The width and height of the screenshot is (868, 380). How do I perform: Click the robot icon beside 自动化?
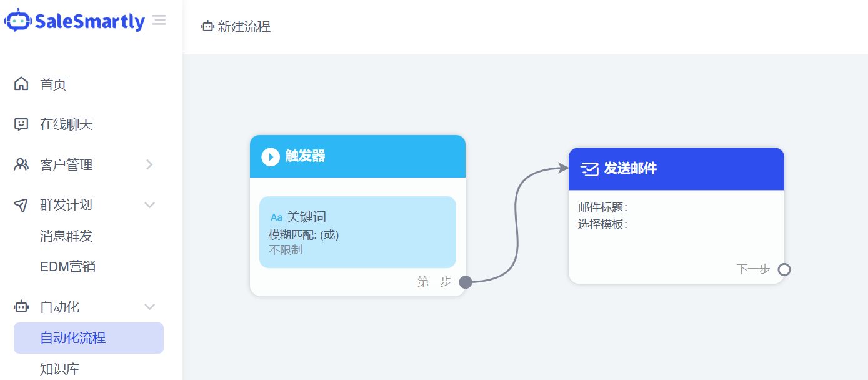click(x=21, y=307)
